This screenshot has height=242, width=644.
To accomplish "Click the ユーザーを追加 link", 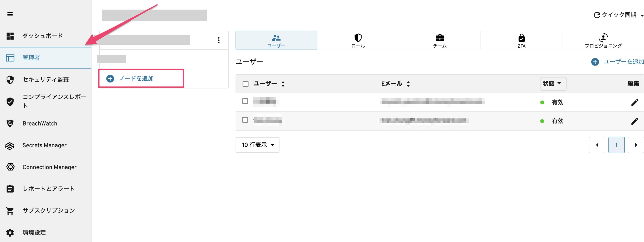I will point(624,62).
